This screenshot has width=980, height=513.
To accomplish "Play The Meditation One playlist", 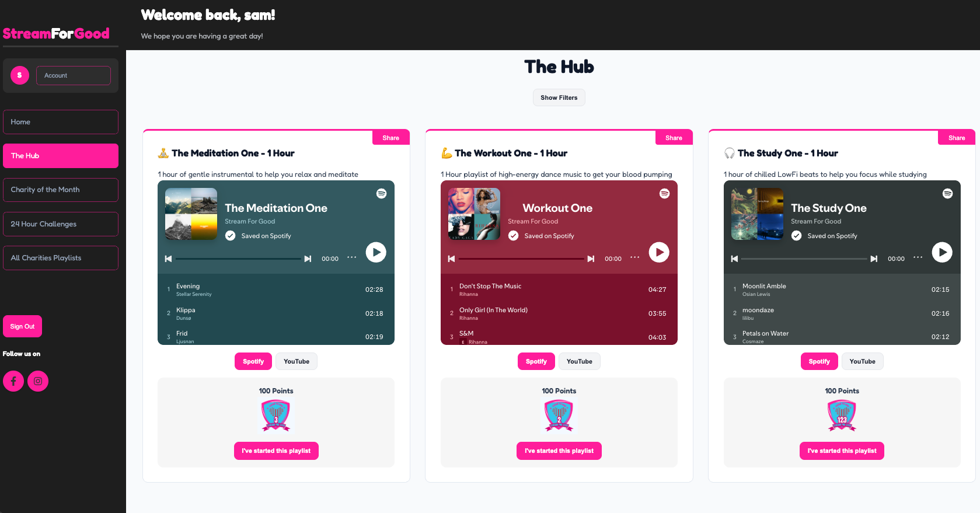I will point(376,252).
